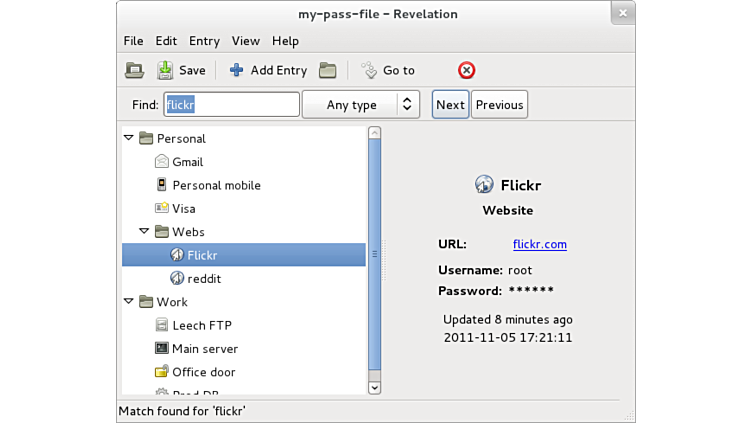This screenshot has width=752, height=423.
Task: Click the Save toolbar button
Action: click(181, 70)
